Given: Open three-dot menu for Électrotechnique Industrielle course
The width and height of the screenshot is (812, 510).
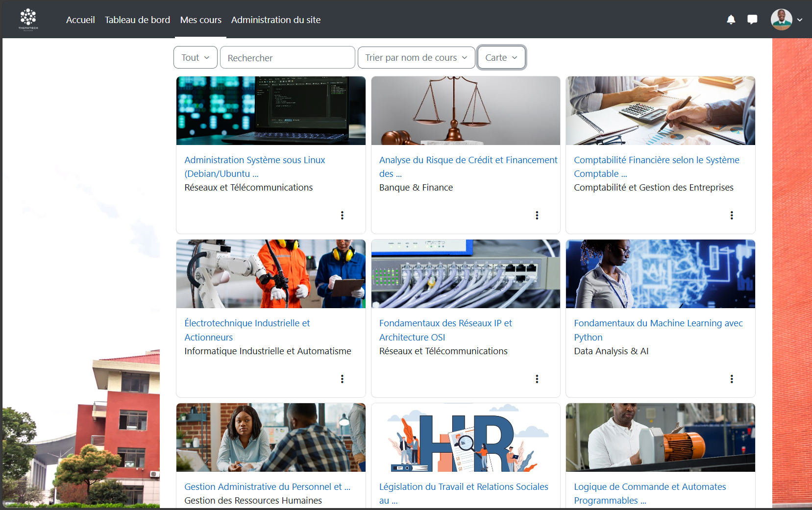Looking at the screenshot, I should 342,379.
